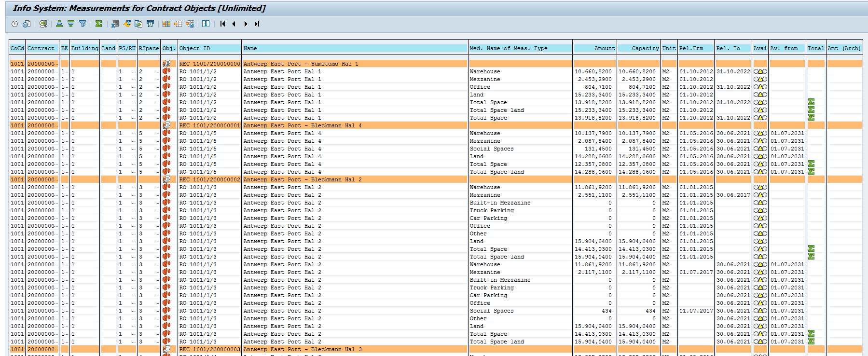Viewport: 868px width, 356px height.
Task: Send the list to a mail recipient
Action: click(150, 24)
